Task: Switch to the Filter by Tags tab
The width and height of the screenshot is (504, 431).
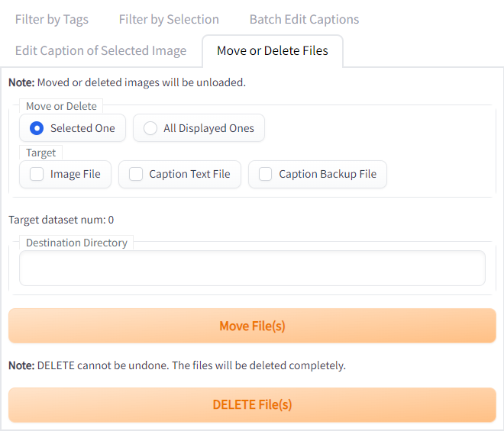Action: [51, 19]
